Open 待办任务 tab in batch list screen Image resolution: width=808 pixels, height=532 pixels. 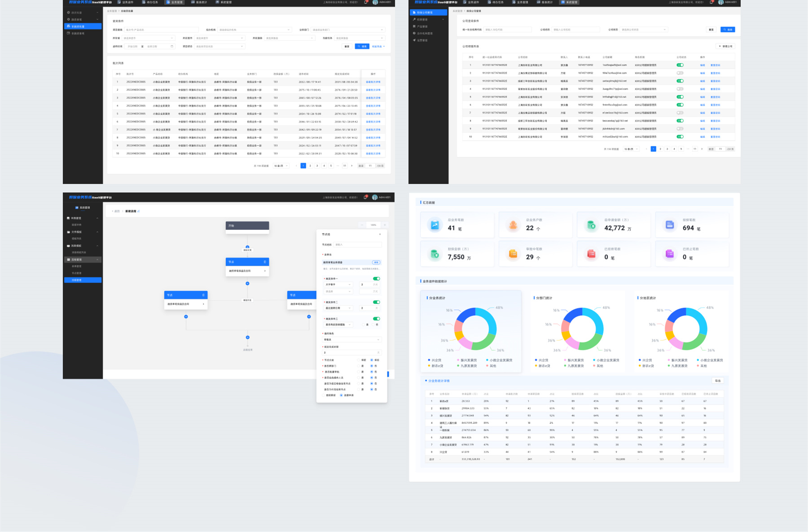tap(150, 2)
